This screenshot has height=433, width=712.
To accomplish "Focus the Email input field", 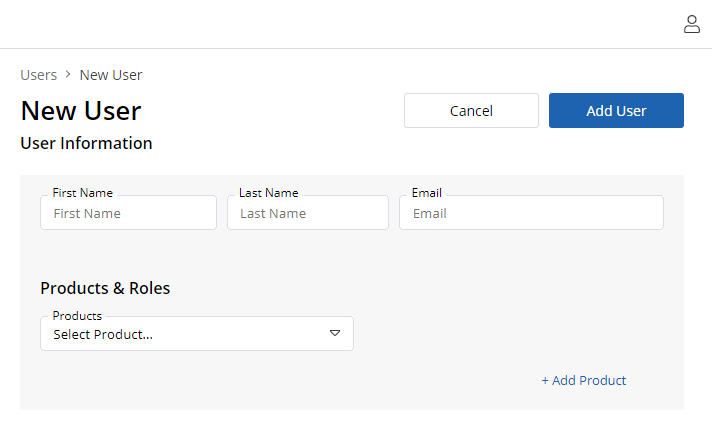I will point(531,213).
